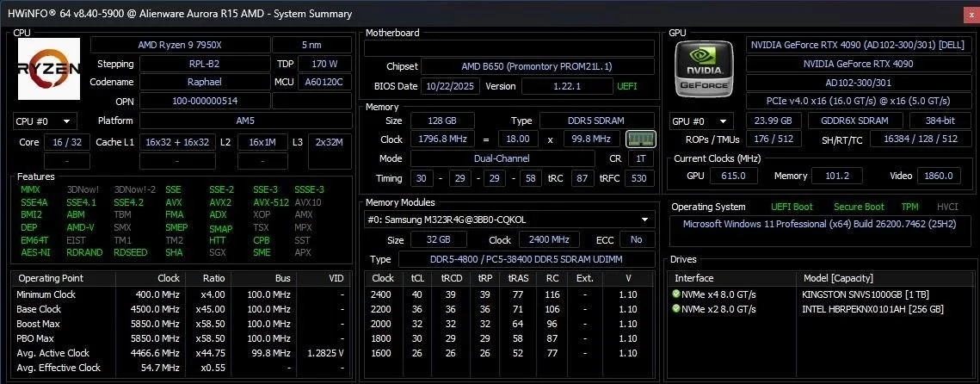Open the GPU #0 selector dropdown
The width and height of the screenshot is (980, 384).
(702, 121)
